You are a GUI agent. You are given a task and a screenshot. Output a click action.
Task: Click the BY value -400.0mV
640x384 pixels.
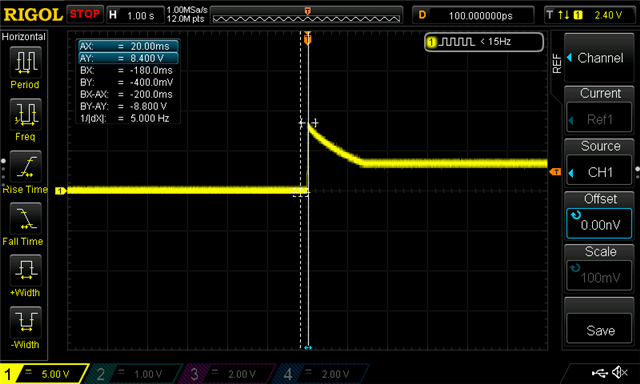click(x=151, y=82)
